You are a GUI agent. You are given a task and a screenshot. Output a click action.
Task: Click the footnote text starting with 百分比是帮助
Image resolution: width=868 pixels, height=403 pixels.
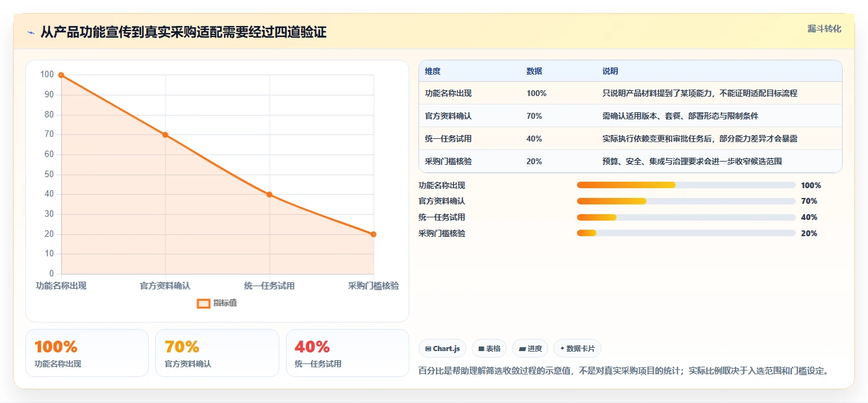[x=624, y=371]
